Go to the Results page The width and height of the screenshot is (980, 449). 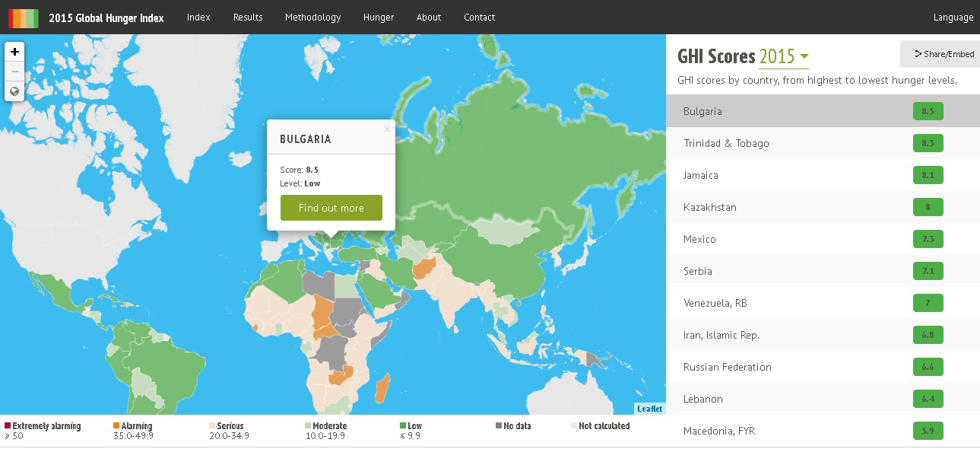click(248, 18)
